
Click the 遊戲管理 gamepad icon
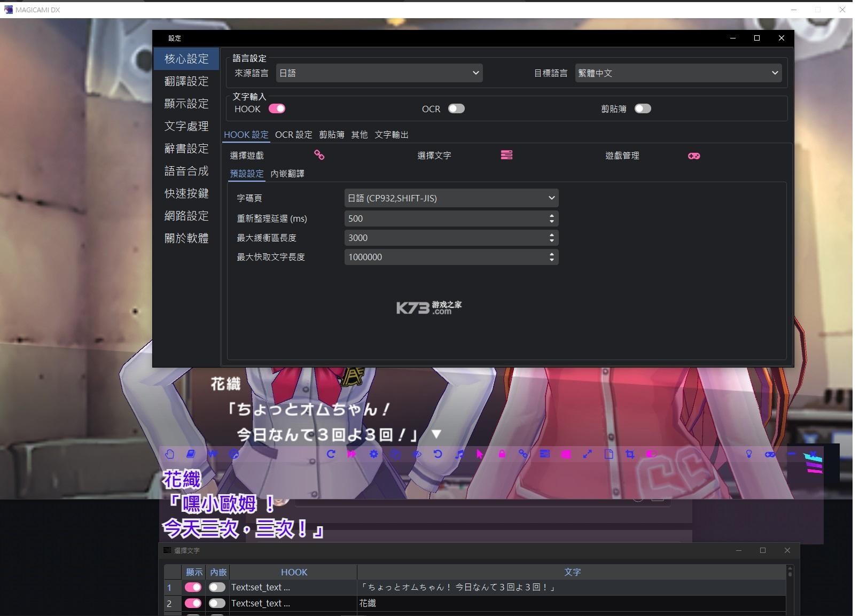coord(694,155)
